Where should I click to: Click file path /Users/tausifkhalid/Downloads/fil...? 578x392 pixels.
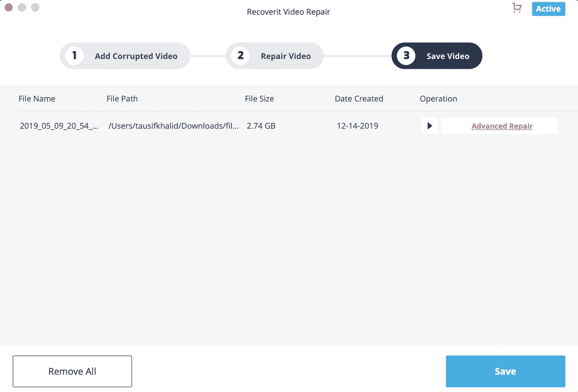pyautogui.click(x=173, y=126)
